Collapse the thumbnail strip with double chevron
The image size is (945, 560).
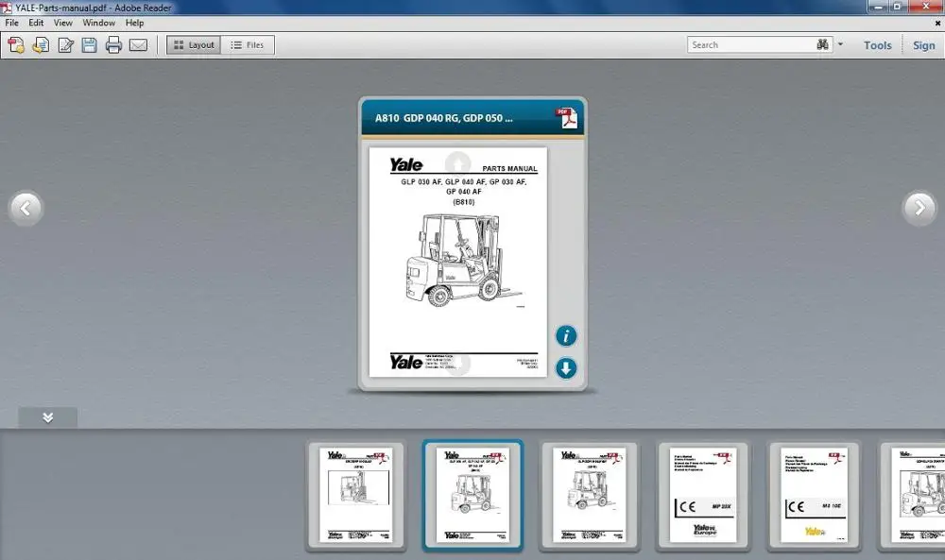(x=47, y=417)
